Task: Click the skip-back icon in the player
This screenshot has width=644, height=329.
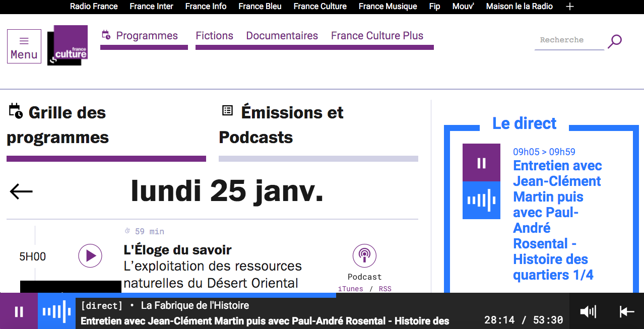Action: point(626,311)
